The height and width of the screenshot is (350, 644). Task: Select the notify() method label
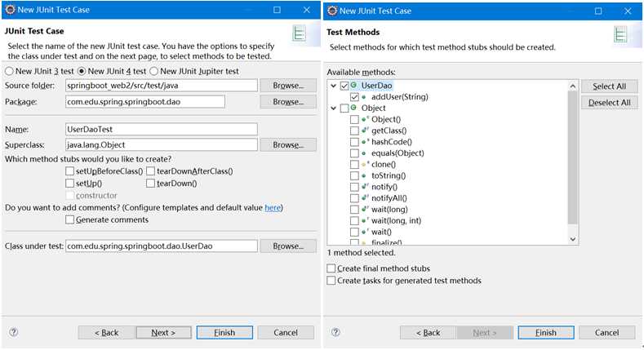pyautogui.click(x=384, y=187)
